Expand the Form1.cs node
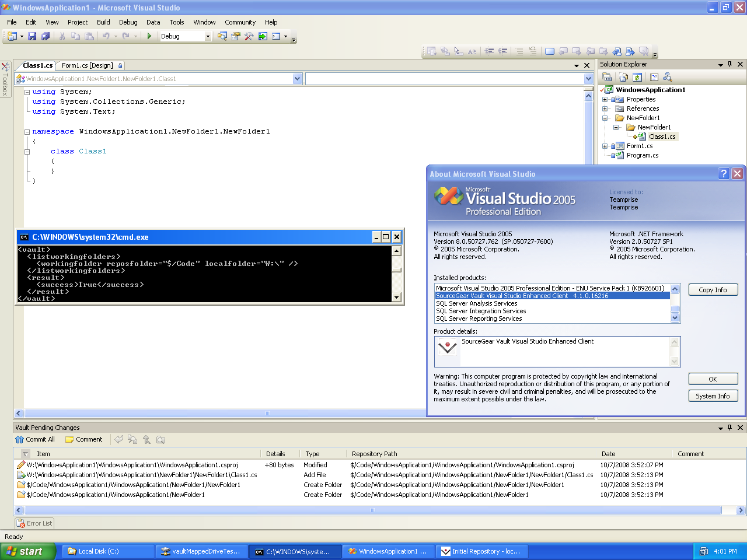This screenshot has height=560, width=747. pos(605,146)
